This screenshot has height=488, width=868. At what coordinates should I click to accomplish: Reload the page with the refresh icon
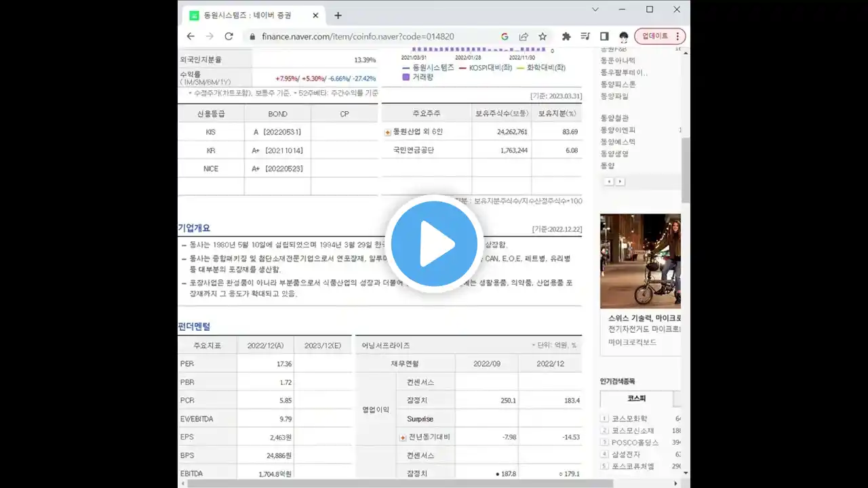click(x=229, y=37)
